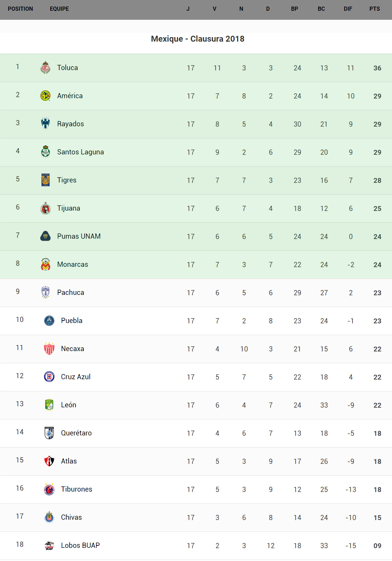Click the Necaxa striped shield logo

[x=49, y=349]
